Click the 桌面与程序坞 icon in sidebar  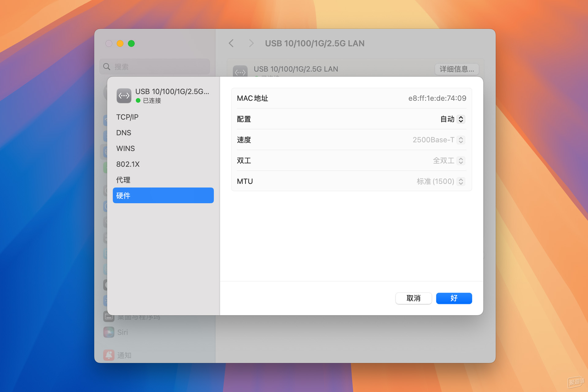(109, 317)
